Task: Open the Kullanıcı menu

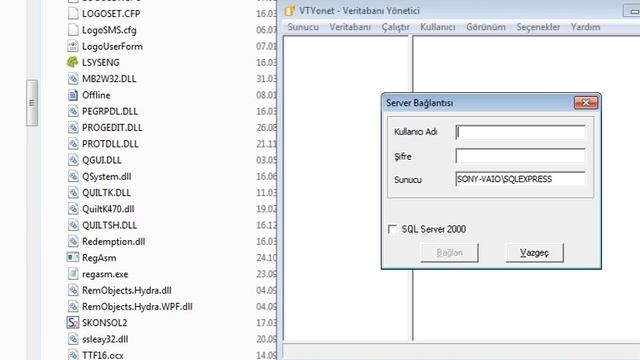Action: point(438,27)
